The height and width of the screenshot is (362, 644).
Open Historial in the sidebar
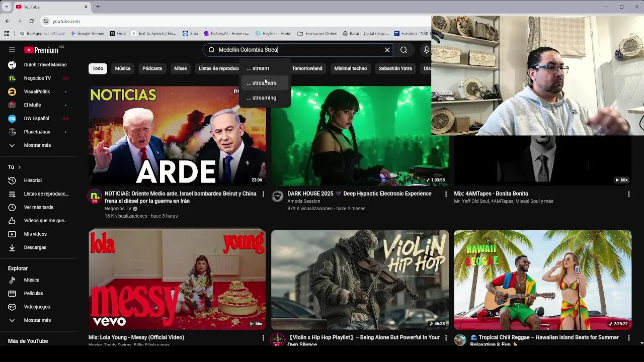tap(38, 180)
